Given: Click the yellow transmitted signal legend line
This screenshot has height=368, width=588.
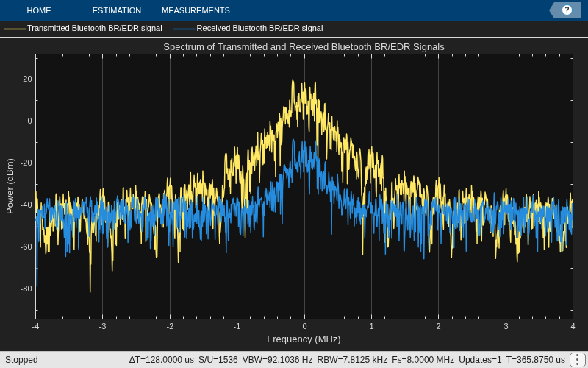Looking at the screenshot, I should [15, 29].
